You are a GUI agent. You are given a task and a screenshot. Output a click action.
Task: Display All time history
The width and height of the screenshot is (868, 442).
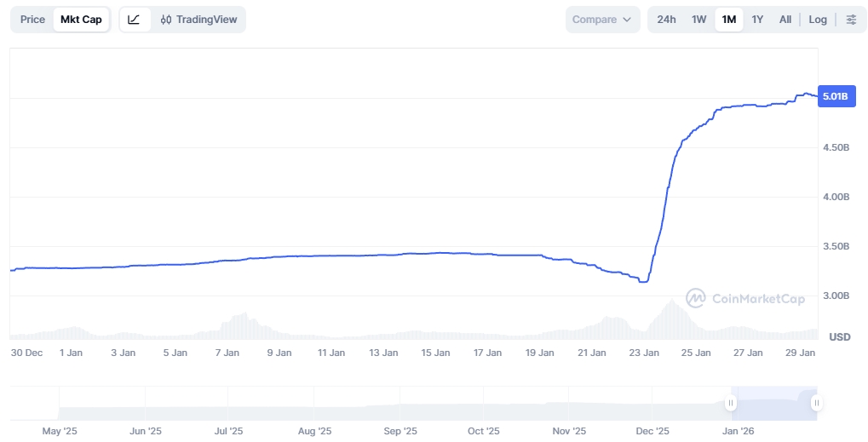[x=785, y=20]
